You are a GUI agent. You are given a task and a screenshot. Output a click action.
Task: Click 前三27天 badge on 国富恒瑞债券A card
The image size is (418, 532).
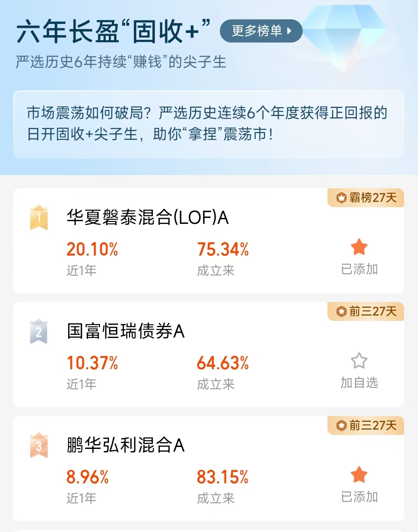pyautogui.click(x=366, y=311)
